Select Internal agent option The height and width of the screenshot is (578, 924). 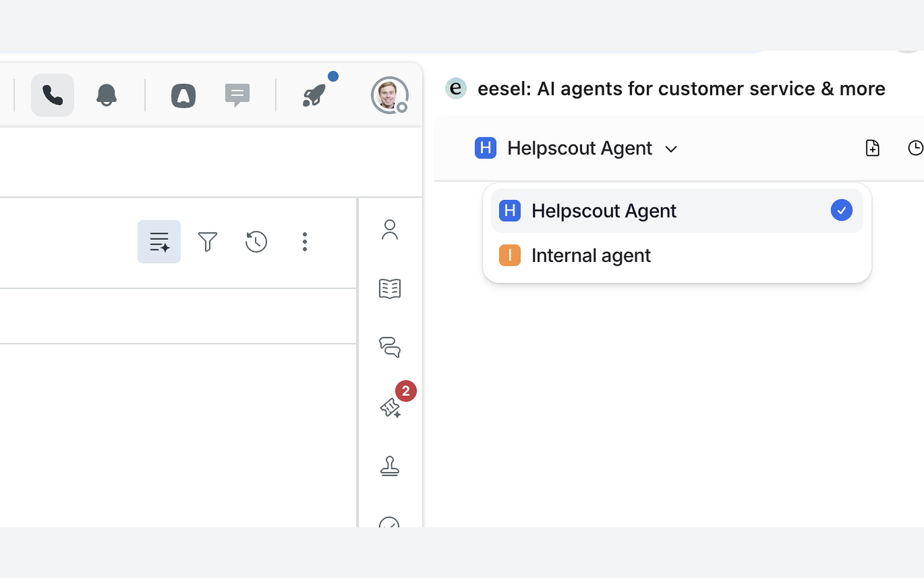[677, 255]
